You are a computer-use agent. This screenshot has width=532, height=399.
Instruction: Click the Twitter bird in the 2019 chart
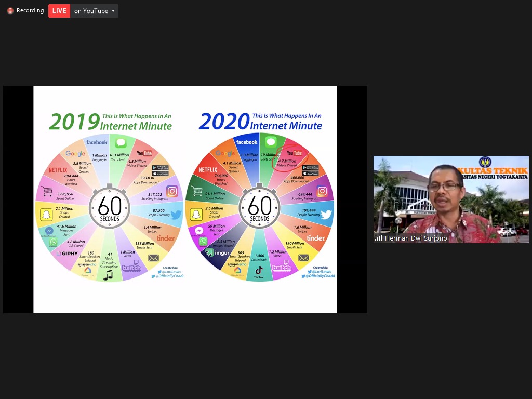pyautogui.click(x=176, y=215)
